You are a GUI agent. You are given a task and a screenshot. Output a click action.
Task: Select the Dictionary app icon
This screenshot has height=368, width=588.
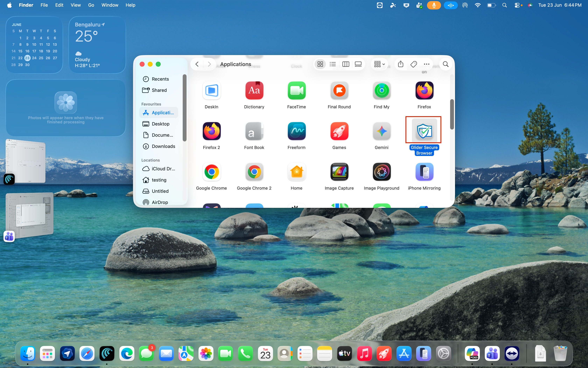point(254,91)
